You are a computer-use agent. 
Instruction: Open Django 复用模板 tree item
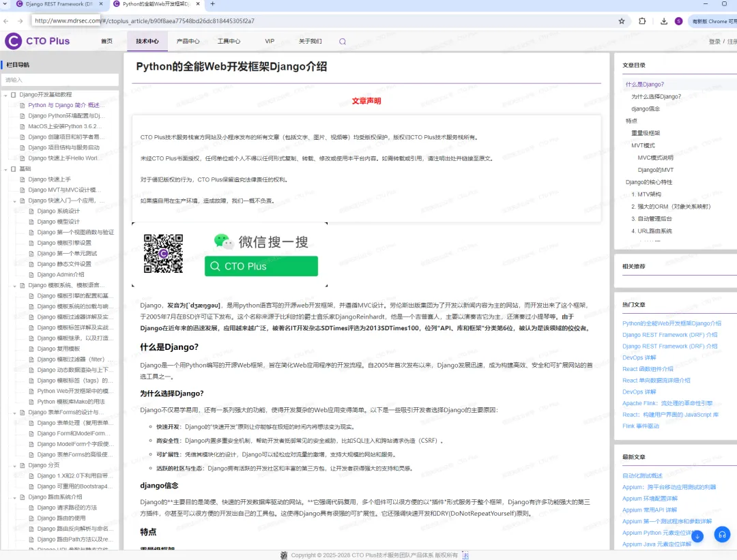(58, 349)
